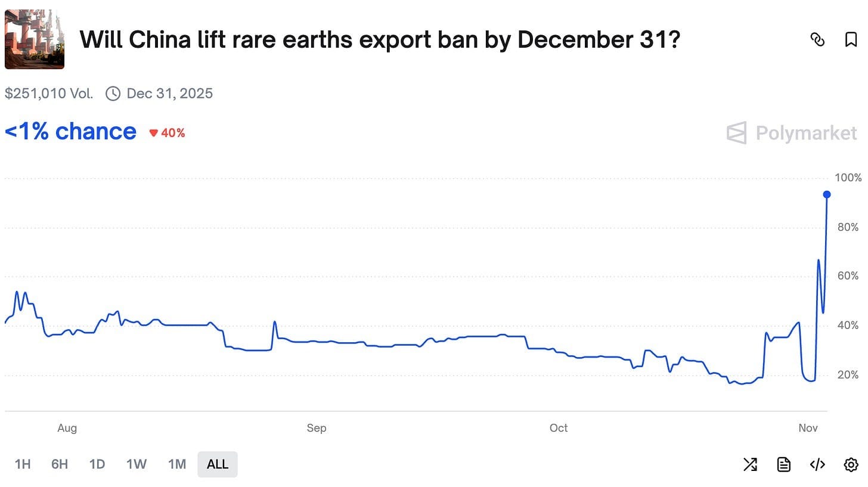Bookmark this rare earths market

[851, 39]
